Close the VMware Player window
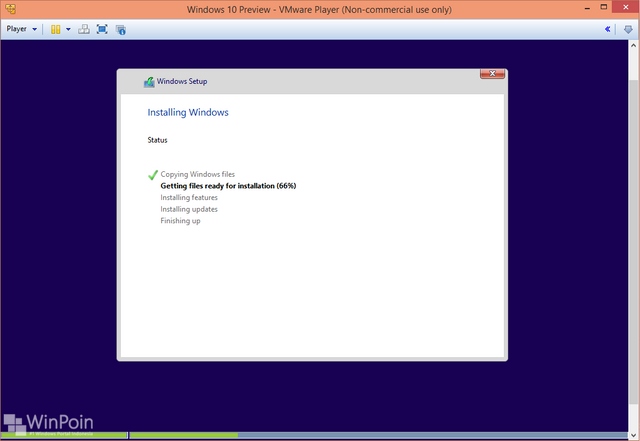Screen dimensions: 640x441 click(626, 7)
